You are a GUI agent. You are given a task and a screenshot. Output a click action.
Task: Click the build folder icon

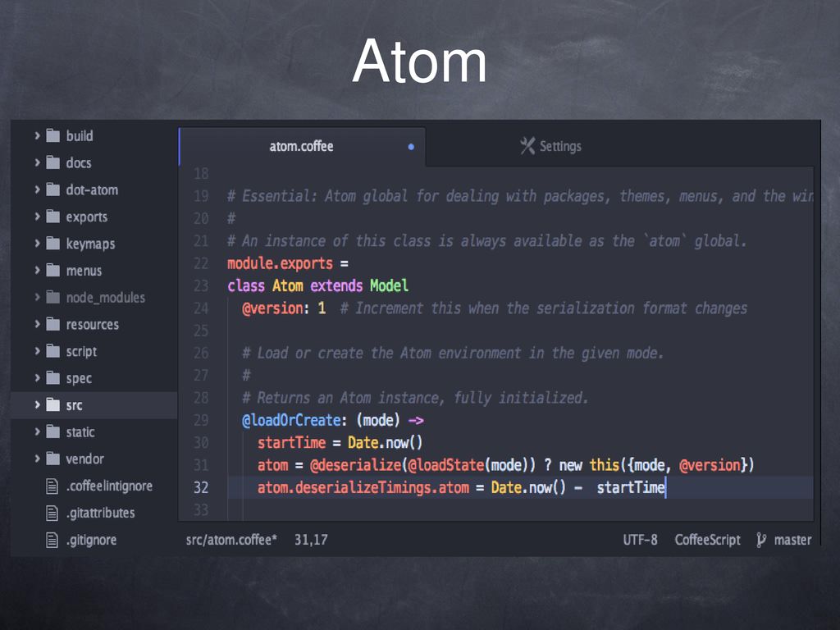click(x=53, y=135)
